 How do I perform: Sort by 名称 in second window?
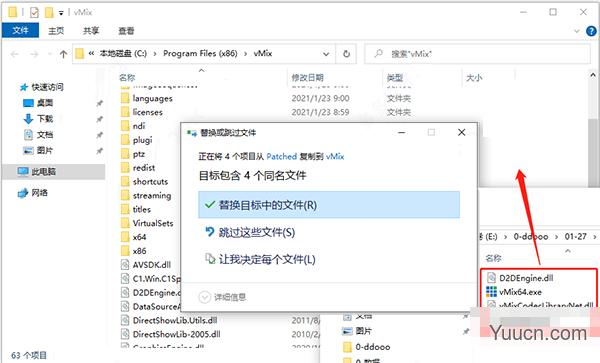pyautogui.click(x=494, y=258)
